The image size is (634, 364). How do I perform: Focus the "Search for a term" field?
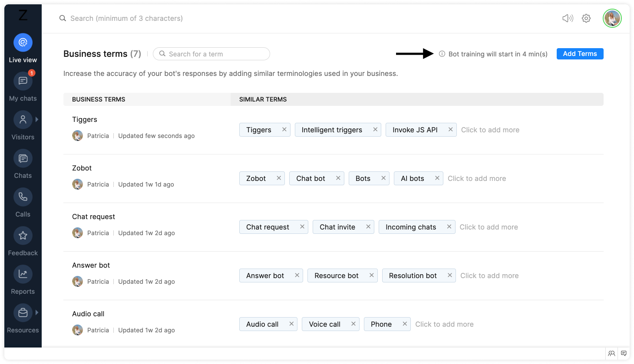coord(215,54)
